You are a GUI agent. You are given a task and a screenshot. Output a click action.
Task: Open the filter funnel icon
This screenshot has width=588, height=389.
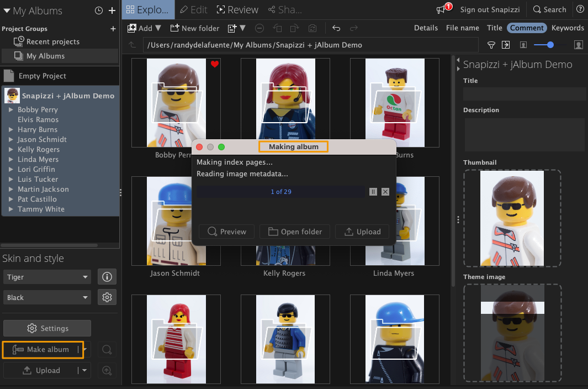click(x=491, y=45)
